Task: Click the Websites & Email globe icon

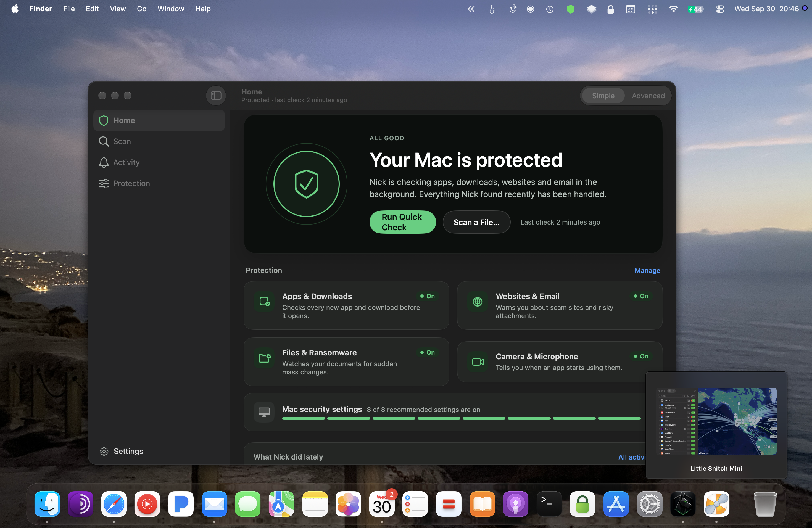Action: (x=477, y=302)
